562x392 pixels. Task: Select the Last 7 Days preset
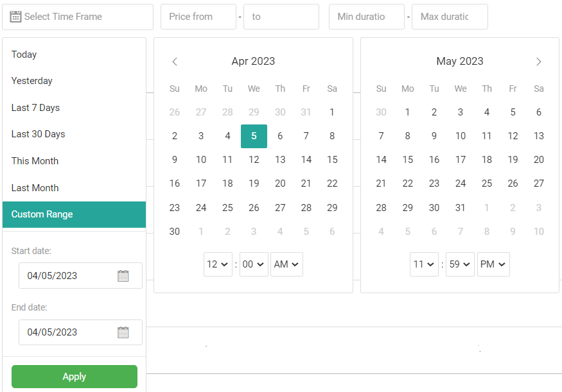point(36,108)
